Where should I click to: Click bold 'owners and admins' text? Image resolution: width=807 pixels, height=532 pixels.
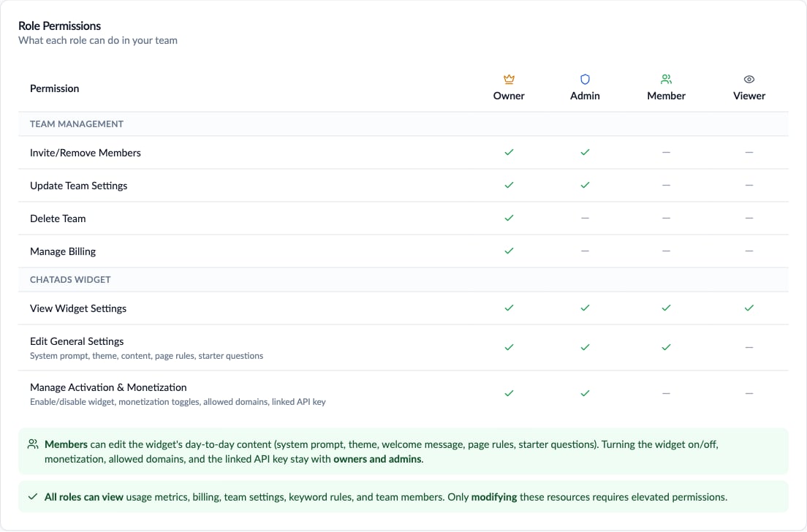click(x=377, y=459)
